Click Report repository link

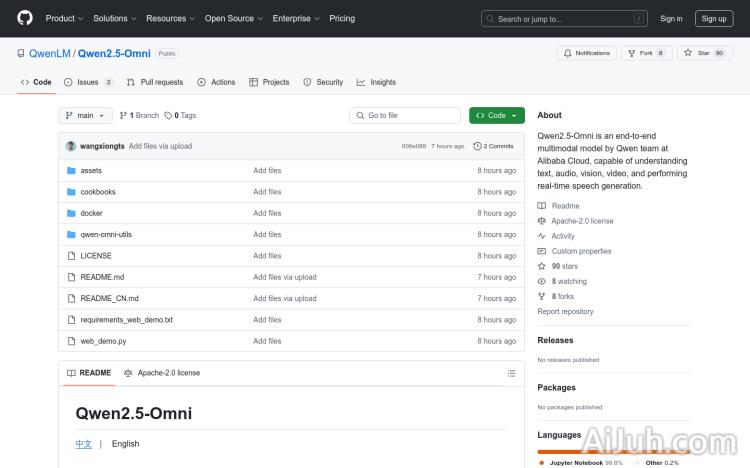565,312
